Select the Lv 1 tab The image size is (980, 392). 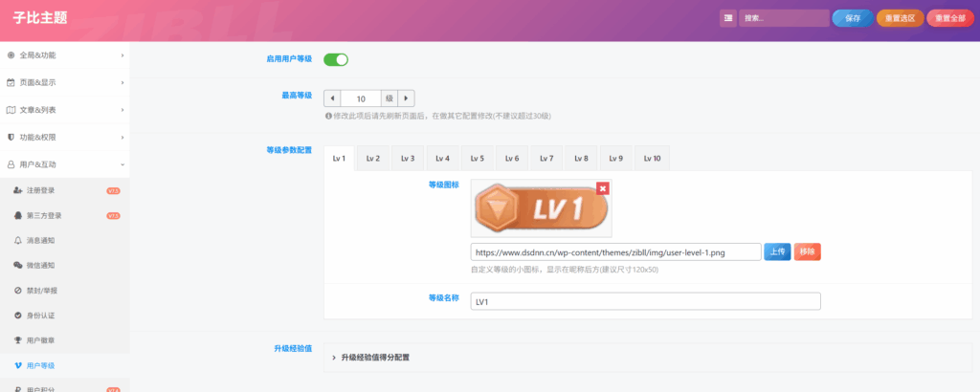[340, 159]
